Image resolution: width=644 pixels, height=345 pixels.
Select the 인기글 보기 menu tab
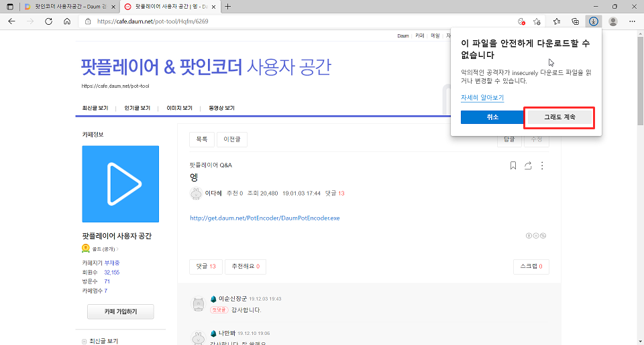coord(137,108)
